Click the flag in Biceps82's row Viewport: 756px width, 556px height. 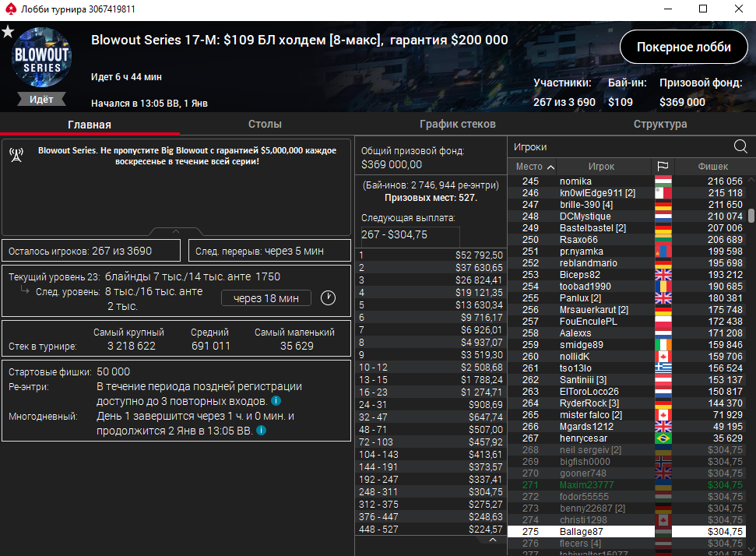(x=663, y=275)
